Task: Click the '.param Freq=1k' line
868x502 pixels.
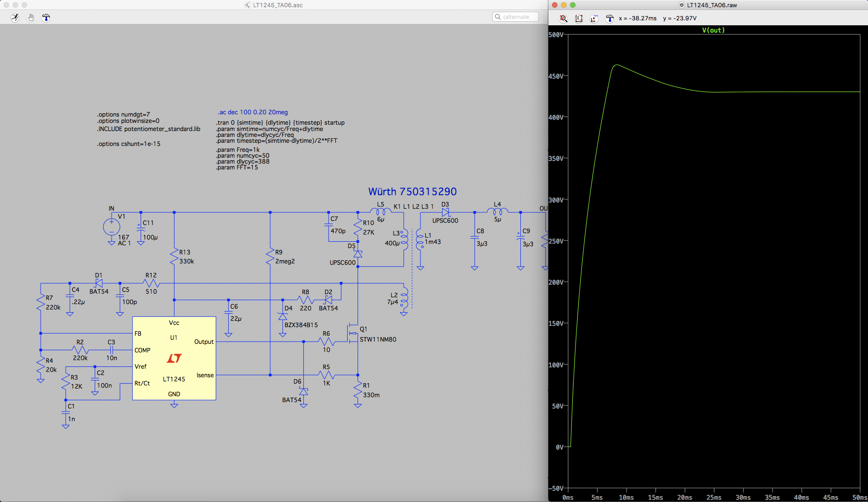Action: click(x=238, y=150)
